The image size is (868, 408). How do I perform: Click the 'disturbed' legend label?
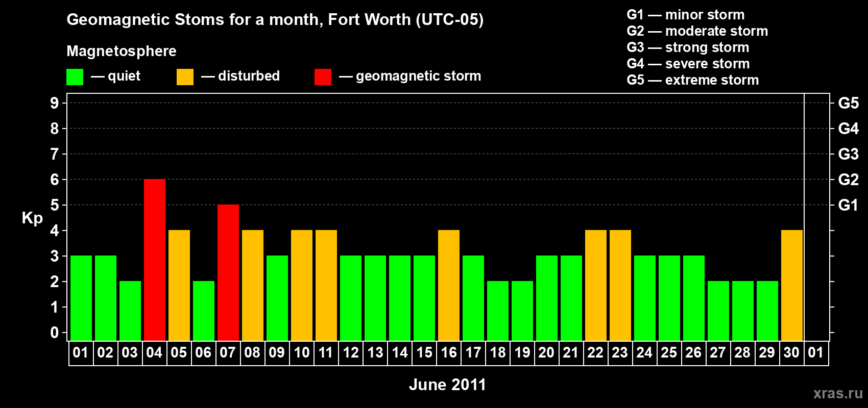(x=249, y=76)
